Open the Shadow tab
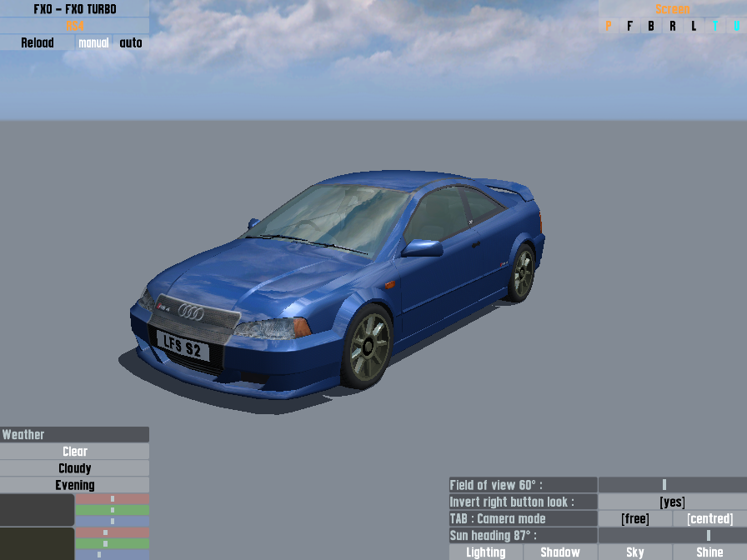 [560, 552]
